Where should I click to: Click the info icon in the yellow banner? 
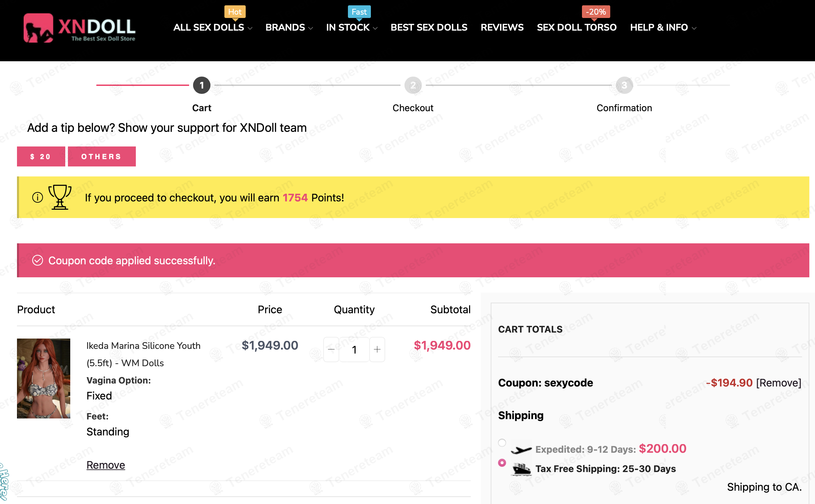coord(37,197)
